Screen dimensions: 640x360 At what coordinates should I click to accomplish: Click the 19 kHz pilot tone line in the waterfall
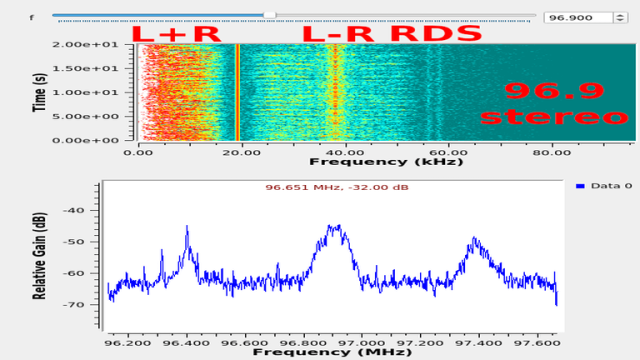tap(238, 92)
